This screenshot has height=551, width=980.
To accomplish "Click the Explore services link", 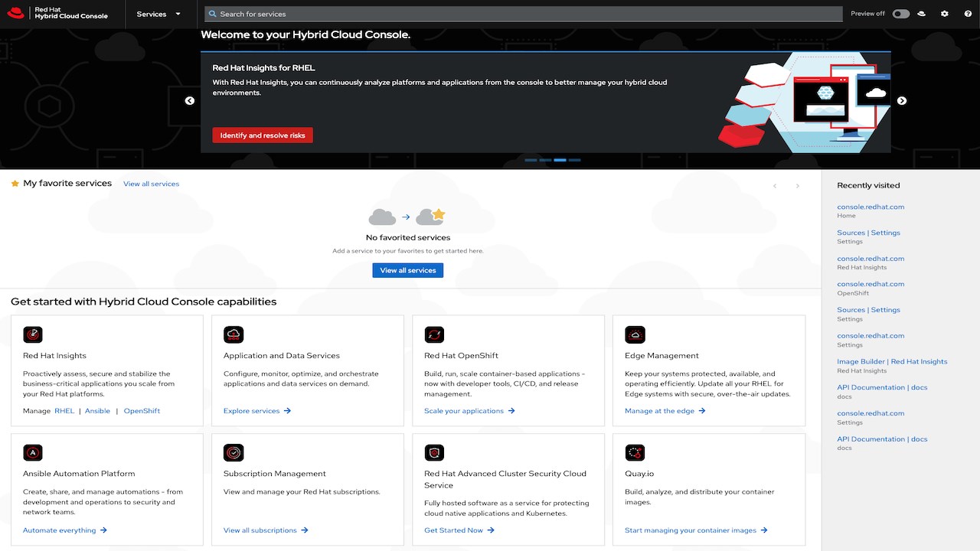I will pyautogui.click(x=257, y=411).
